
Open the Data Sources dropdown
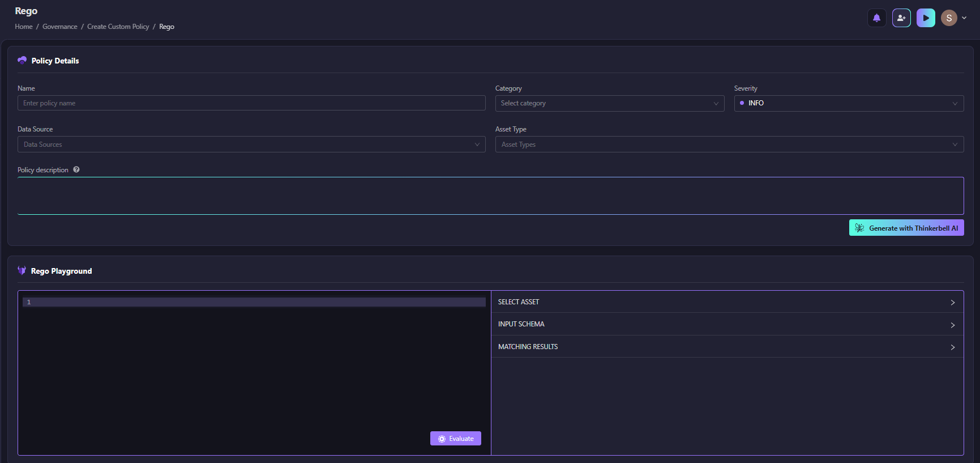point(251,145)
